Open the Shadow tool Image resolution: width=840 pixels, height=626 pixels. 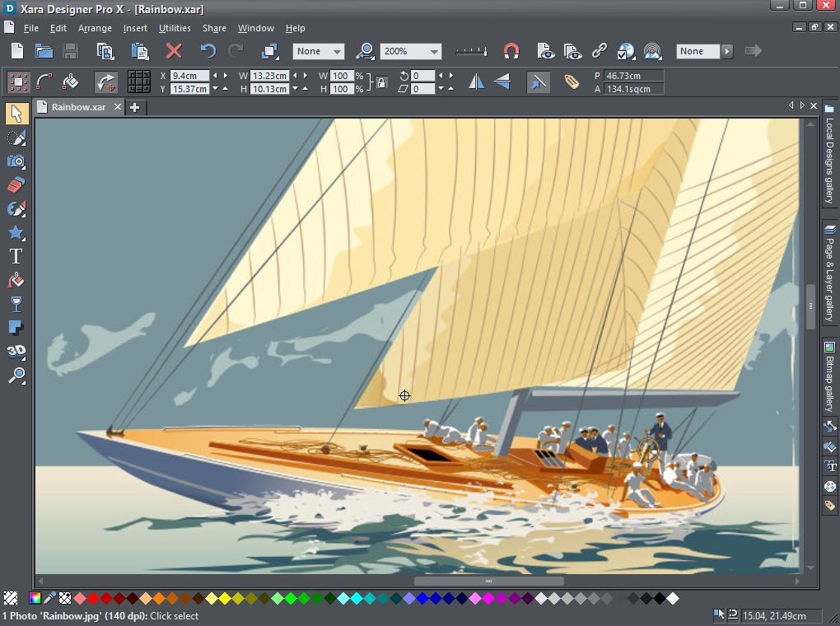point(16,328)
